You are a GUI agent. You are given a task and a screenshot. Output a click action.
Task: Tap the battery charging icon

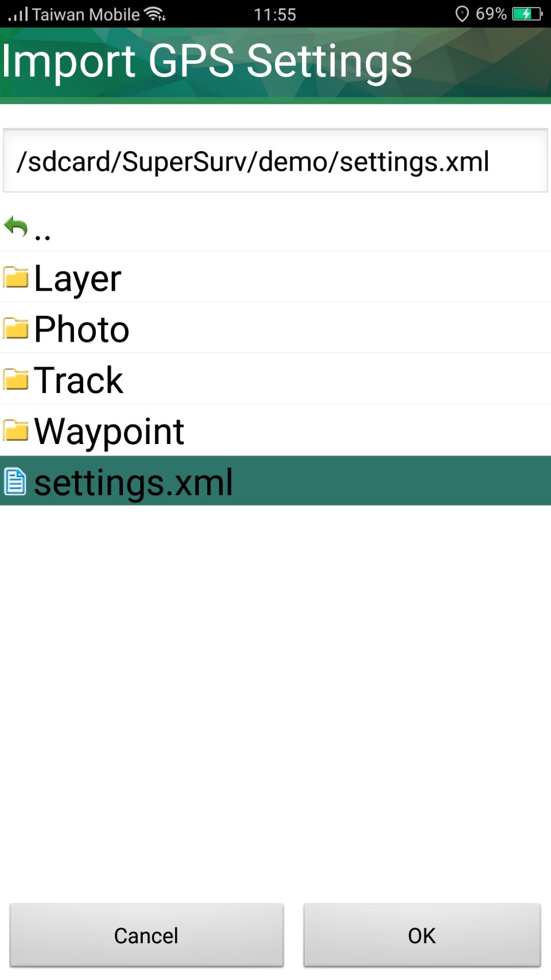pyautogui.click(x=527, y=14)
